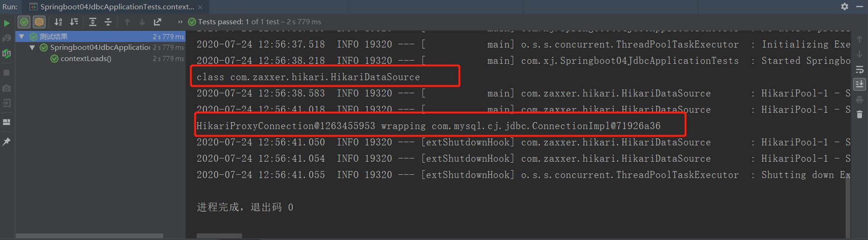The image size is (868, 240).
Task: Sort test results alphabetically
Action: pos(58,22)
